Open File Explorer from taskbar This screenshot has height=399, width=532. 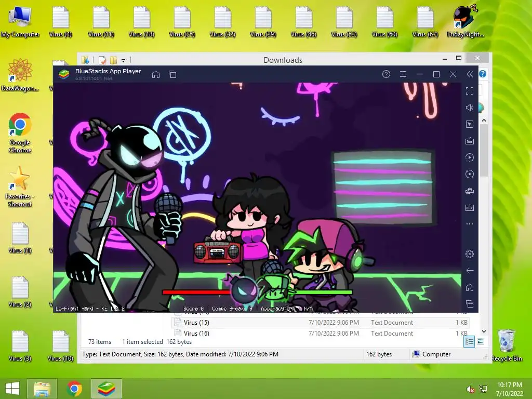click(x=42, y=389)
